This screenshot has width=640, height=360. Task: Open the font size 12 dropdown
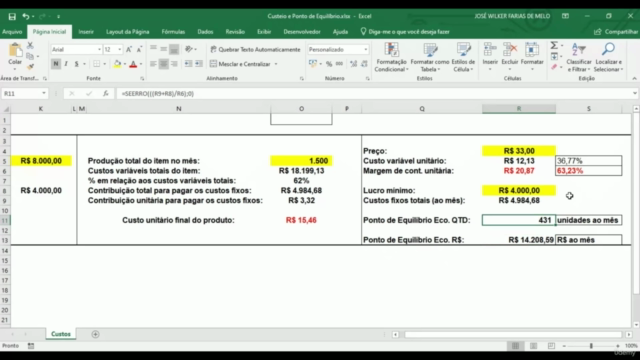tap(120, 49)
